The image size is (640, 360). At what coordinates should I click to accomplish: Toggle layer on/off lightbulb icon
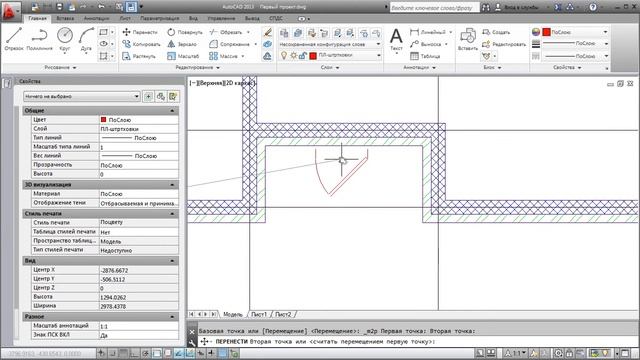coord(284,56)
